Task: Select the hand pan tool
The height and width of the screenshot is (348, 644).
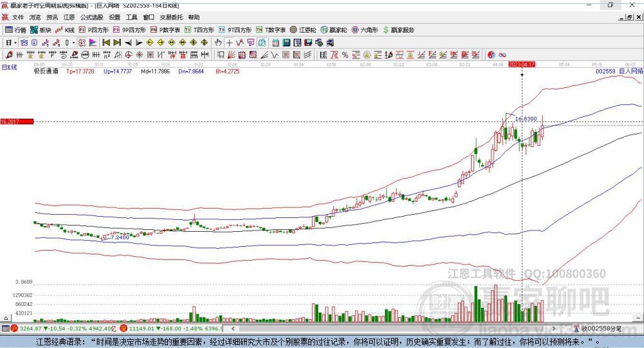Action: pyautogui.click(x=218, y=43)
